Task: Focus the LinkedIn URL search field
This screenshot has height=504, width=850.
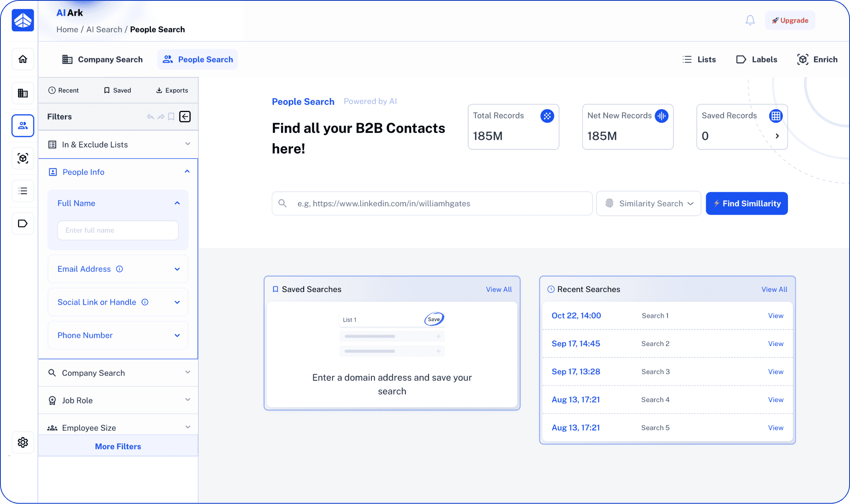Action: point(432,203)
